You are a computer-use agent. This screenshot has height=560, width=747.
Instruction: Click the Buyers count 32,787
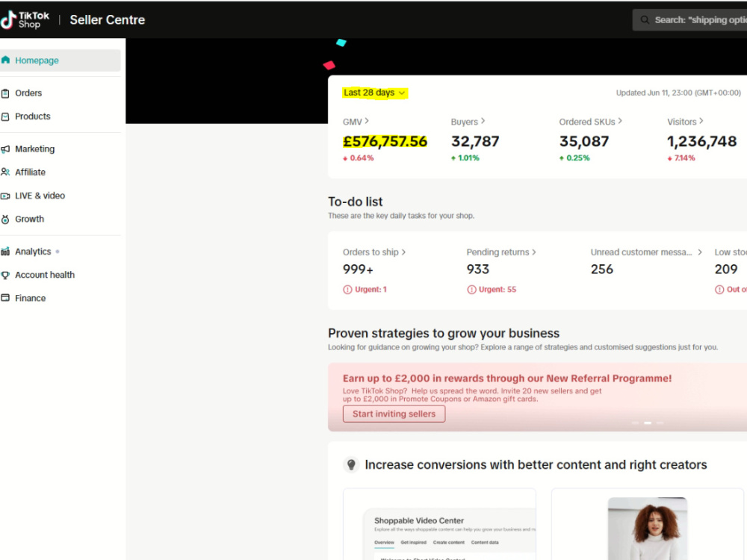tap(475, 141)
